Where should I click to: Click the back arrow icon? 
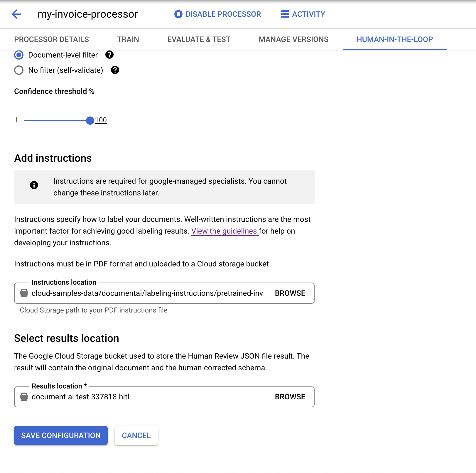pyautogui.click(x=17, y=14)
